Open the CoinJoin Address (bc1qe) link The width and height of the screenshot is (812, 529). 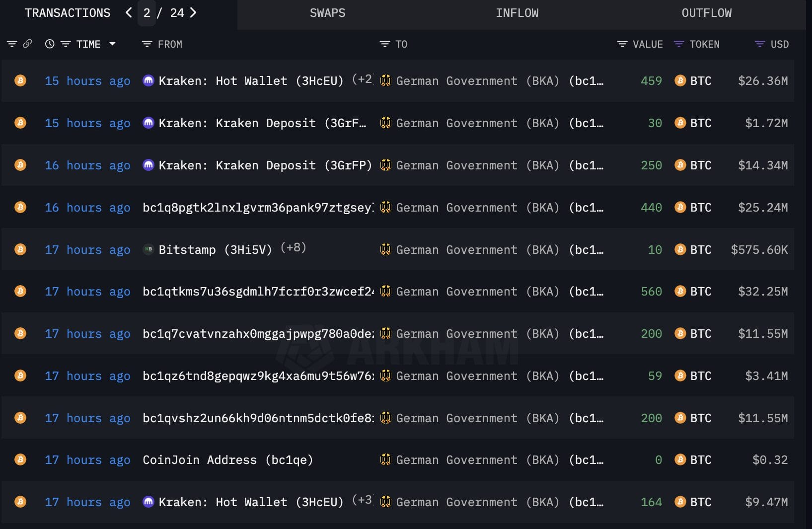(x=227, y=460)
